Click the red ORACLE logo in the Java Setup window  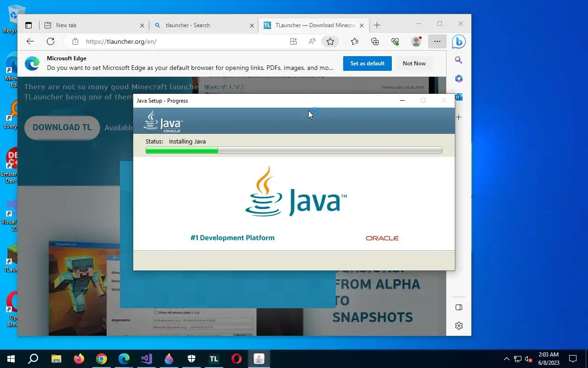pyautogui.click(x=382, y=238)
